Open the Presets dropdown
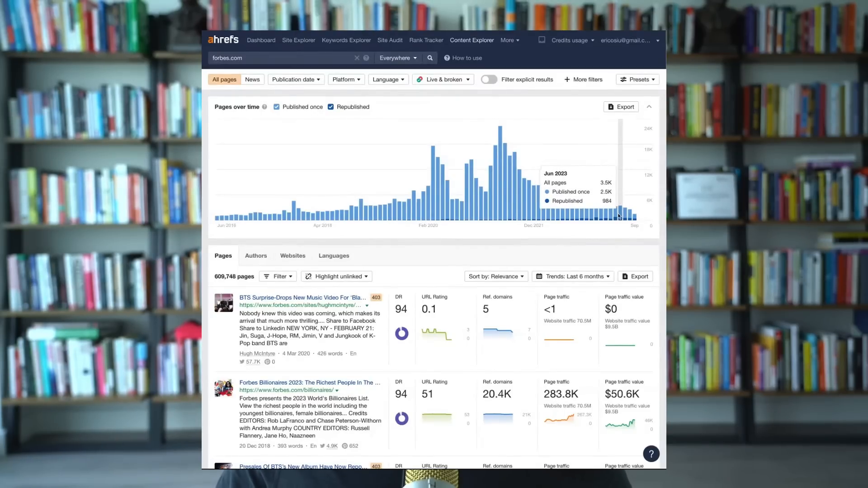Image resolution: width=868 pixels, height=488 pixels. (637, 79)
